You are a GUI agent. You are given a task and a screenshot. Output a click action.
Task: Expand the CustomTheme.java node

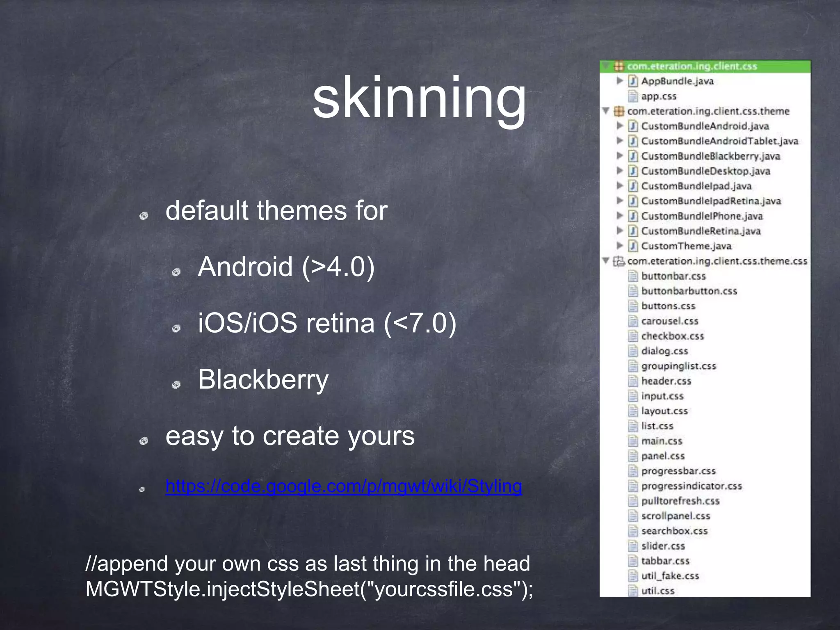(x=620, y=246)
